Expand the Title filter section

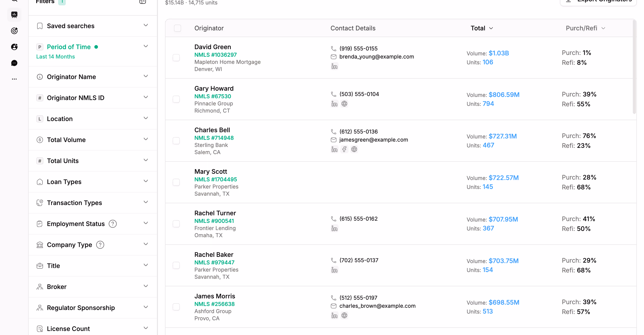pyautogui.click(x=93, y=266)
